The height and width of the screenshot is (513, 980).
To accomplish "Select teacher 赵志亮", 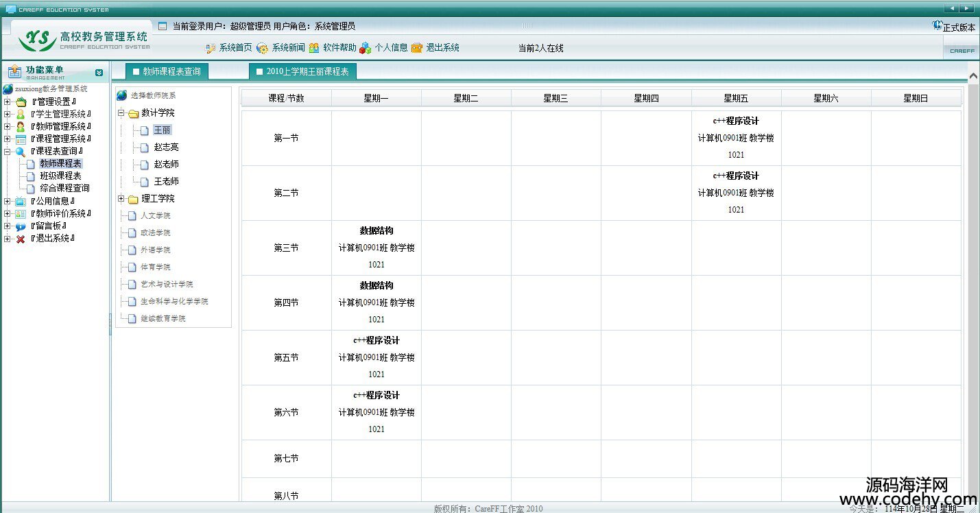I will point(167,147).
